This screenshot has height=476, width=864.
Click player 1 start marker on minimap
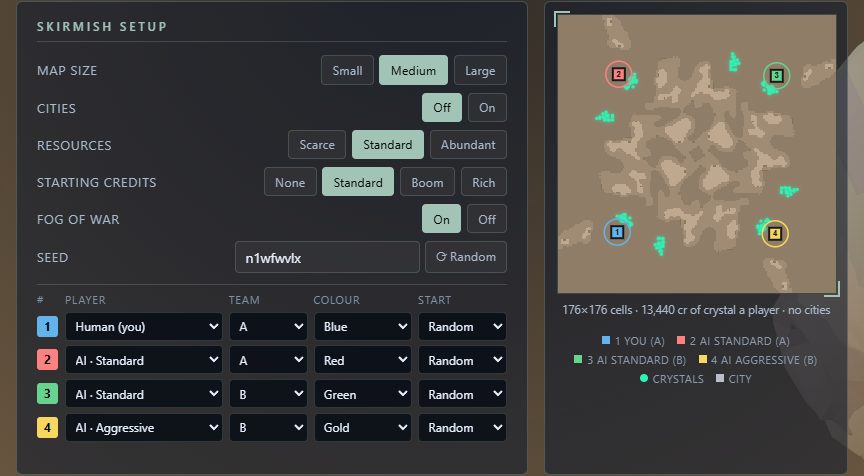(617, 232)
